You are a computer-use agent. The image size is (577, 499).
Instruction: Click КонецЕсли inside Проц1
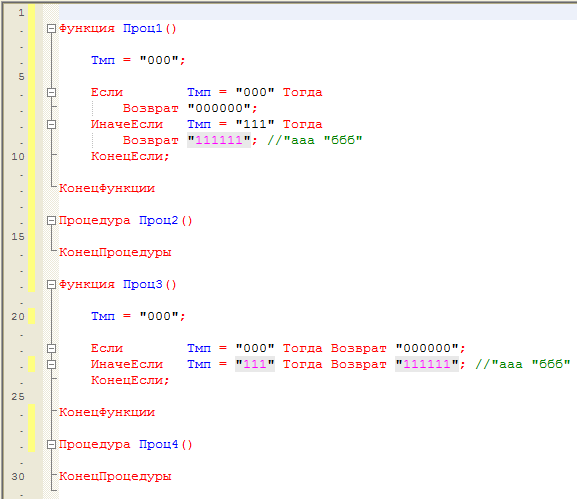pyautogui.click(x=130, y=156)
